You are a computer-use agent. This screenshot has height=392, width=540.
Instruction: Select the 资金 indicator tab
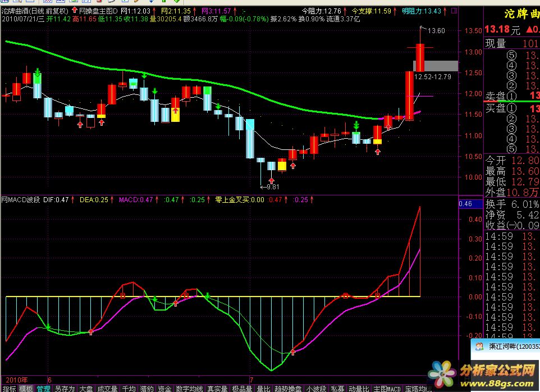[165, 389]
